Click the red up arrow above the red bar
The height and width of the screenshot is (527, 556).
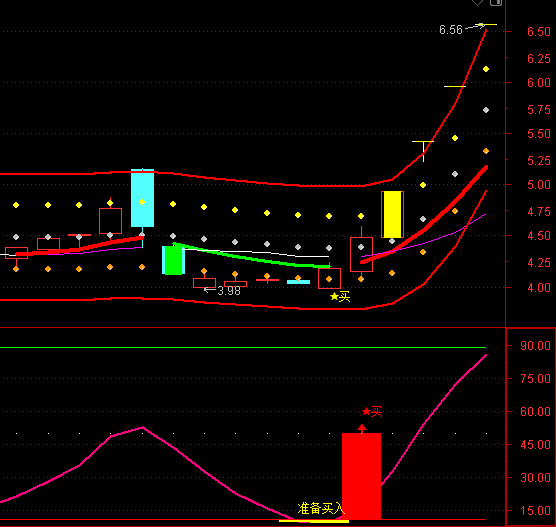point(362,428)
